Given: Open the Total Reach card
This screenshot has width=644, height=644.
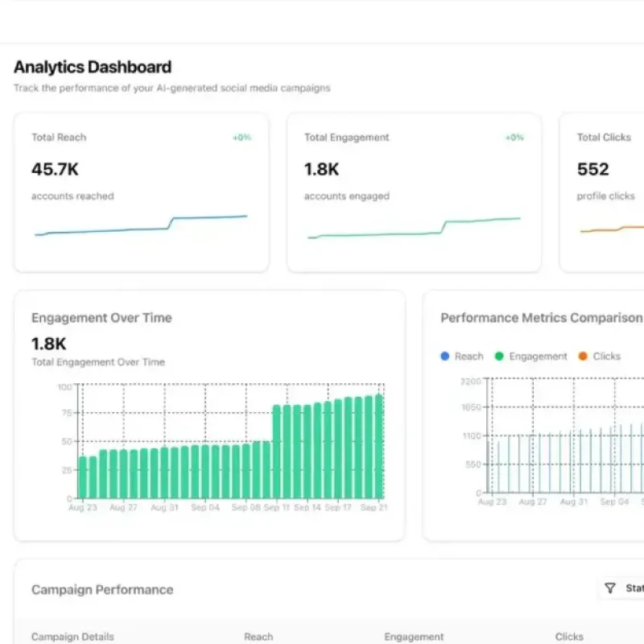Looking at the screenshot, I should pos(142,192).
